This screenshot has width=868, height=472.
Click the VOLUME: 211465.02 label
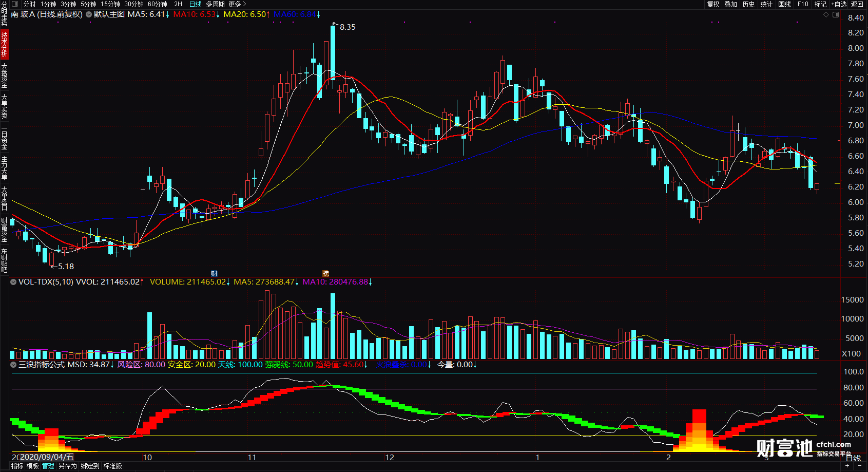[188, 282]
